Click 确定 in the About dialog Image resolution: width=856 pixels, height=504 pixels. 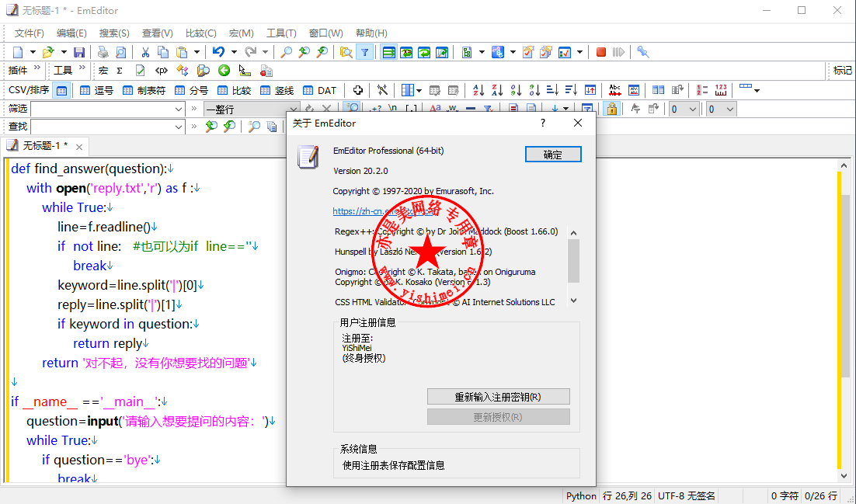pos(553,155)
